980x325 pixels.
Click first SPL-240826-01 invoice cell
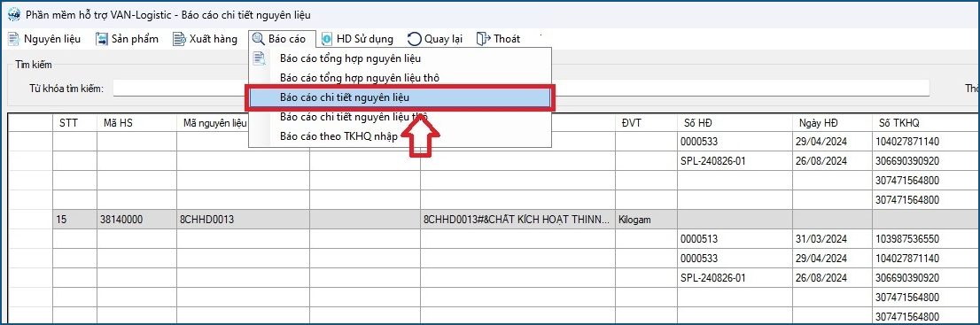click(735, 161)
